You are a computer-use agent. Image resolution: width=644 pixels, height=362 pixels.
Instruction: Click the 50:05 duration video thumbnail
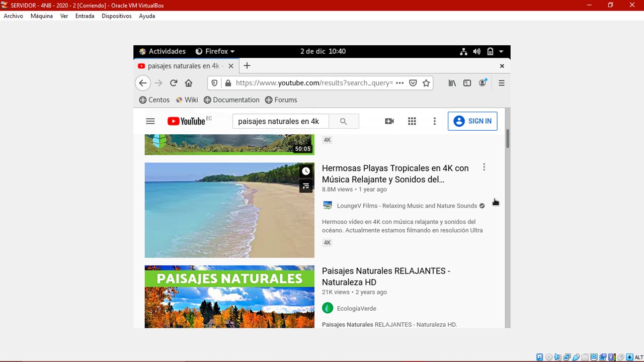click(229, 144)
